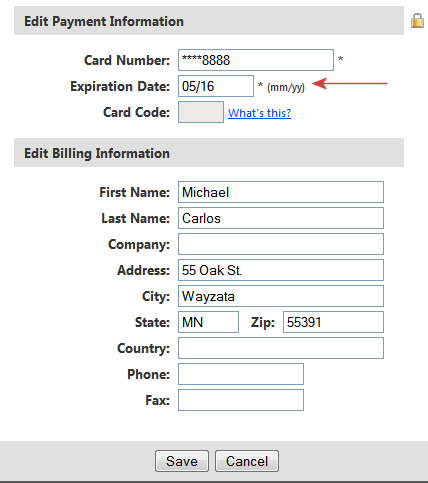Select the Expiration Date field
The width and height of the screenshot is (428, 483).
pos(216,86)
